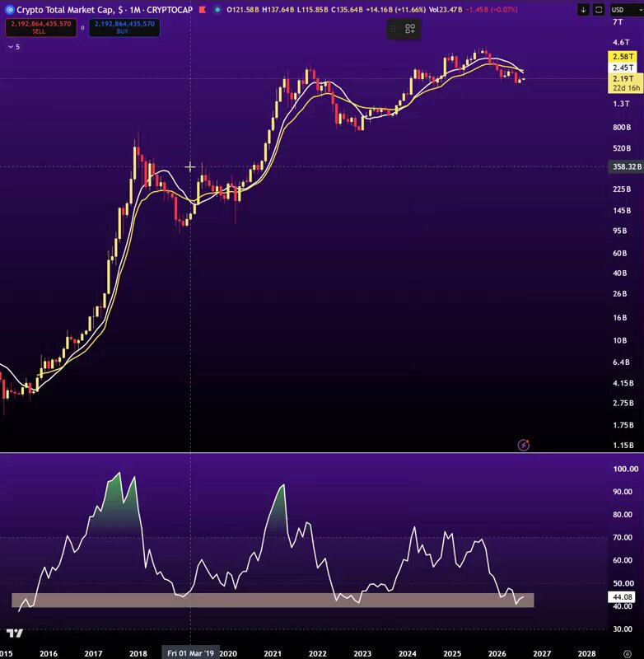
Task: Click the 520B label on price scale
Action: [622, 148]
